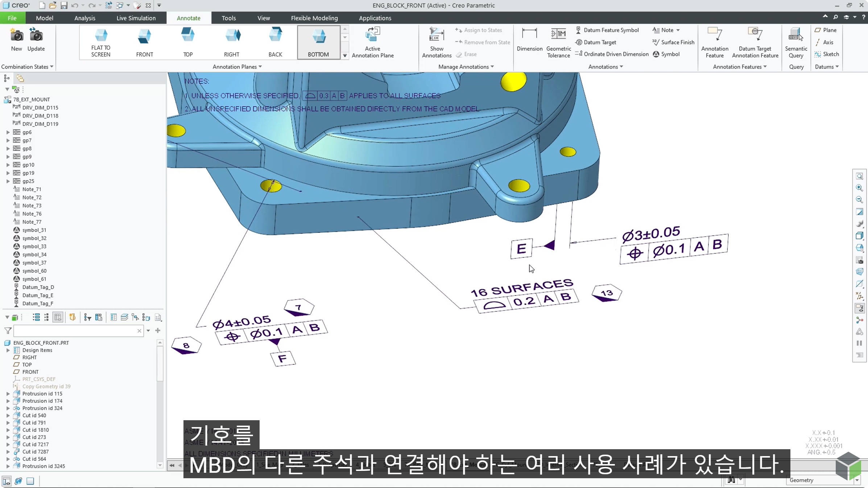868x488 pixels.
Task: Open the View Manager icon in graphics toolbar
Action: point(859,260)
